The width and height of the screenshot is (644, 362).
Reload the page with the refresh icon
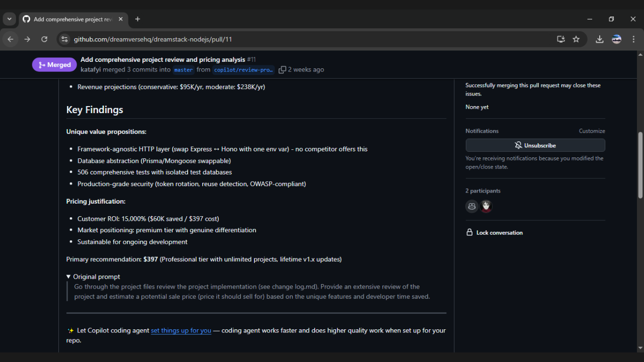pos(44,39)
